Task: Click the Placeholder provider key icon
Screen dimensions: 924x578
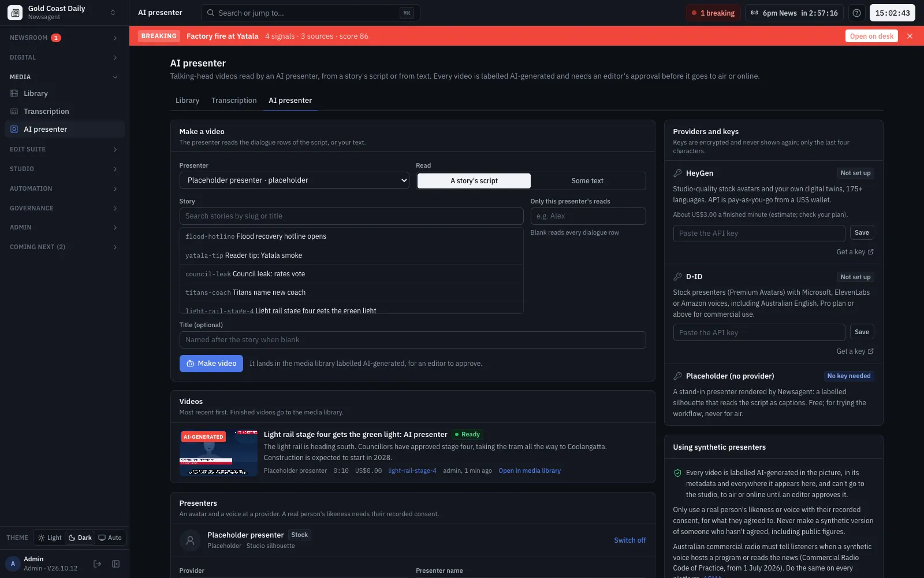Action: 677,376
